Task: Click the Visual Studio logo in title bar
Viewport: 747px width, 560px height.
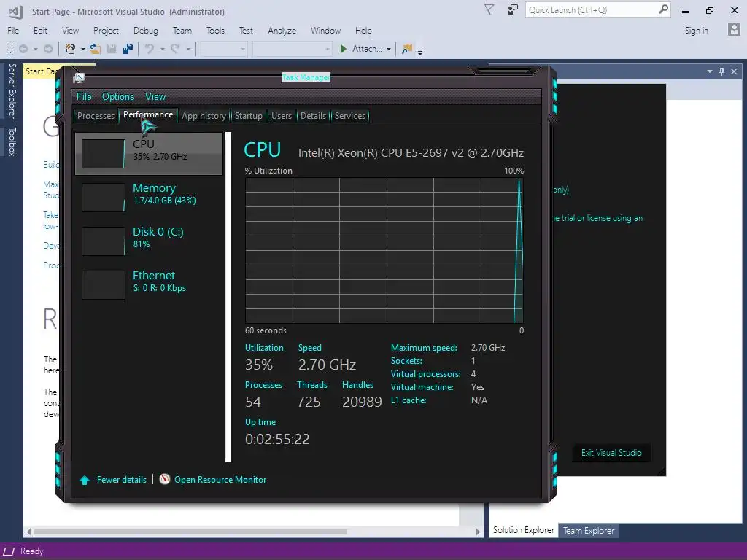Action: pos(16,12)
